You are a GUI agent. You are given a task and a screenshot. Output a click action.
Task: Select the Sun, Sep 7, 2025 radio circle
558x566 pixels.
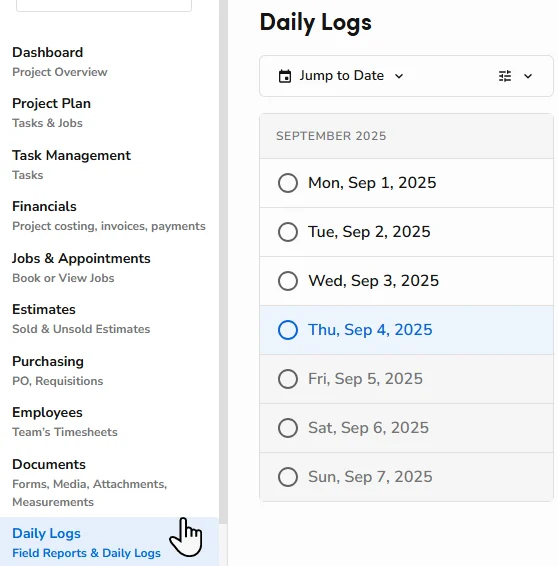(x=288, y=477)
